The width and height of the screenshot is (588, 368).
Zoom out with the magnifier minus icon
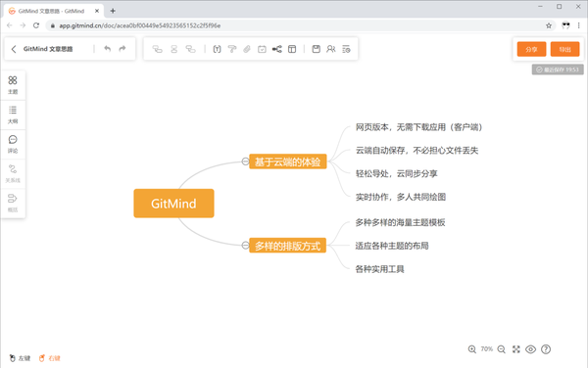[x=502, y=349]
